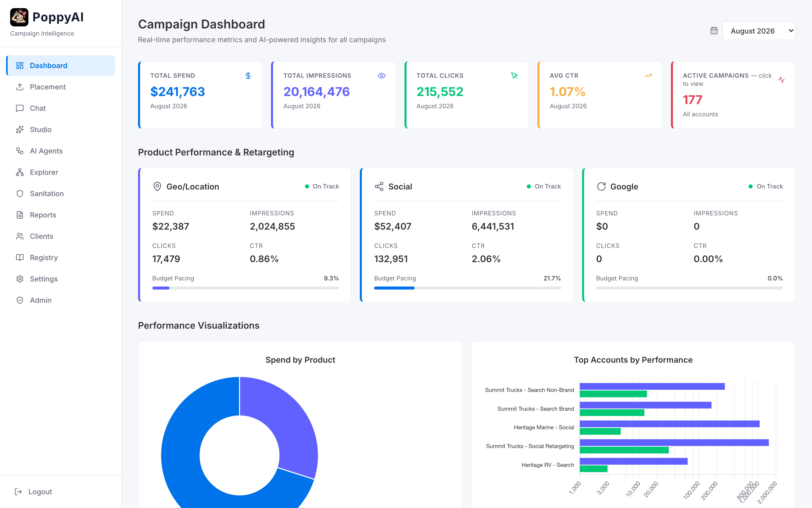Go to Placement in the sidebar
The image size is (812, 508).
pos(61,87)
